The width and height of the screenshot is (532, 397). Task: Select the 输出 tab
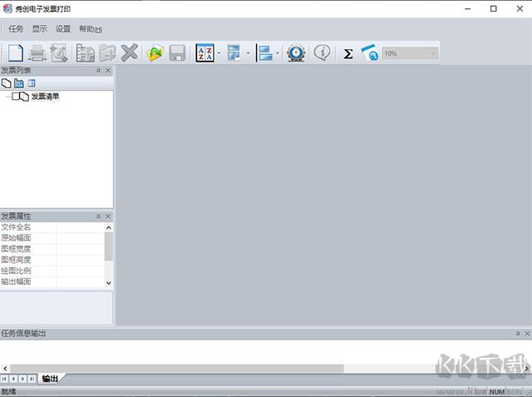(50, 379)
